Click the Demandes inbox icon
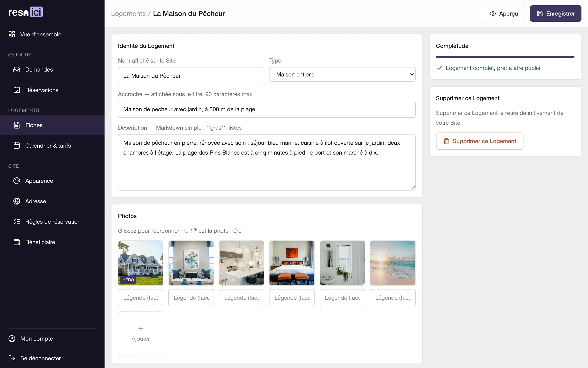This screenshot has width=588, height=368. coord(17,70)
